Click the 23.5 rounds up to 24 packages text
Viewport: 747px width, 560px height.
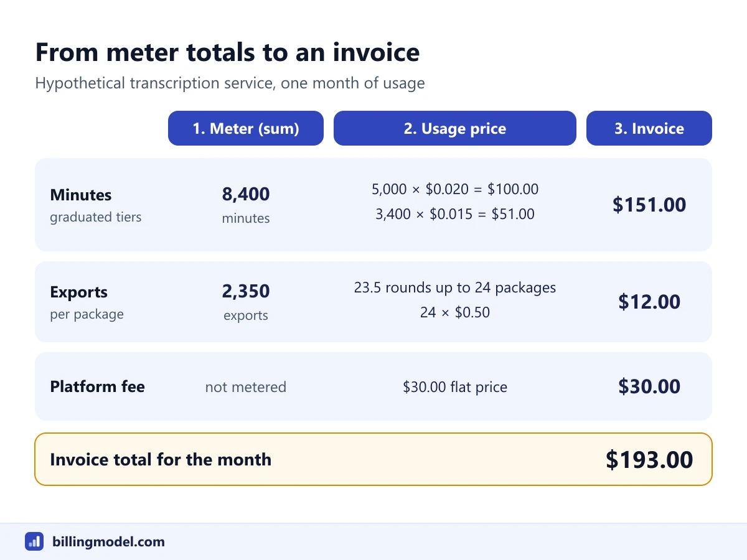tap(455, 287)
